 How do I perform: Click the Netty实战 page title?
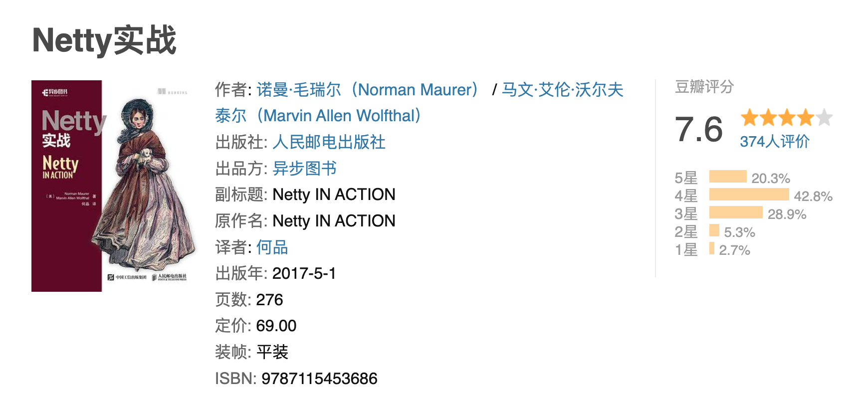coord(104,40)
